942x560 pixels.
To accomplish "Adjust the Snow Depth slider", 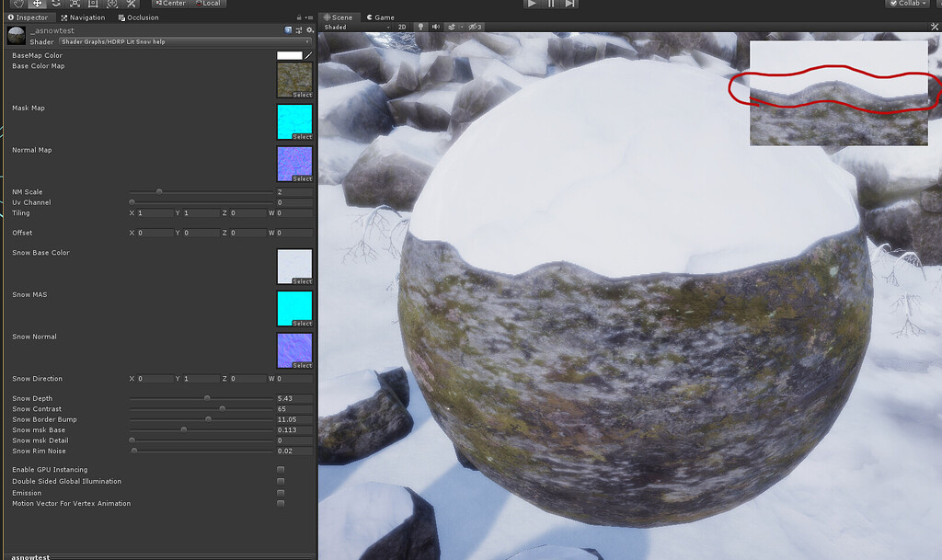I will pyautogui.click(x=207, y=398).
